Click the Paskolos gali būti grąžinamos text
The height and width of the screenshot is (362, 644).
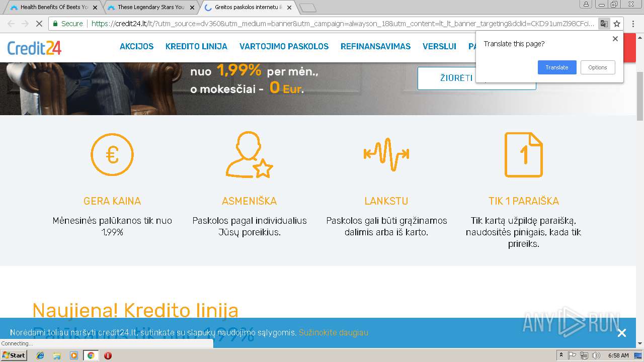point(386,226)
